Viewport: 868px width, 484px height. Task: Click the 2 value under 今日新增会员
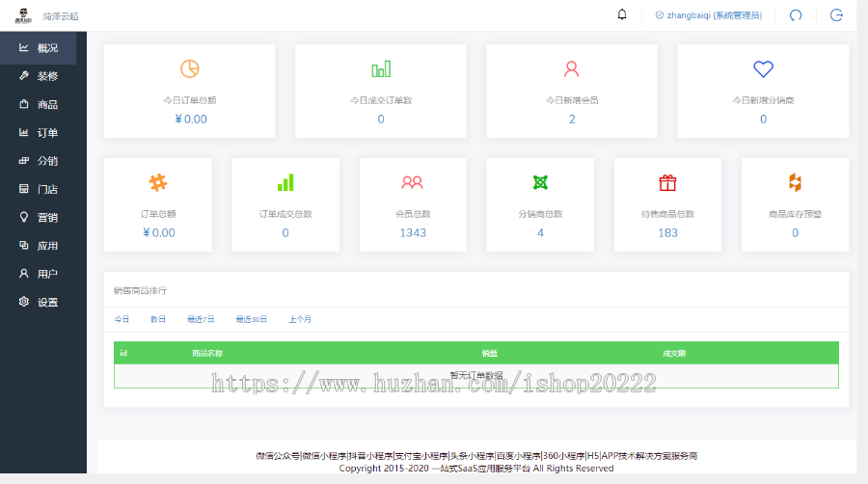point(572,119)
